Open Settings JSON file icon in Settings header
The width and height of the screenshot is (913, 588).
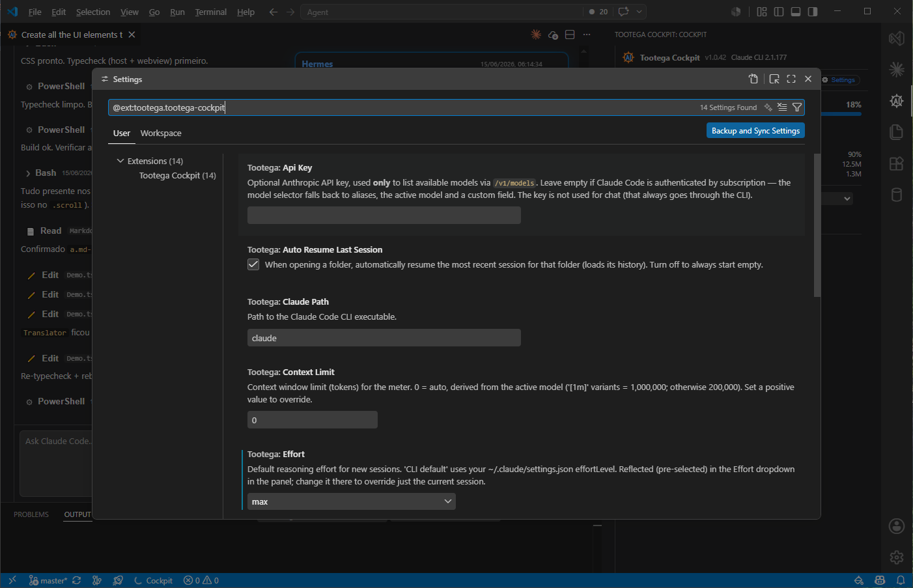click(753, 79)
